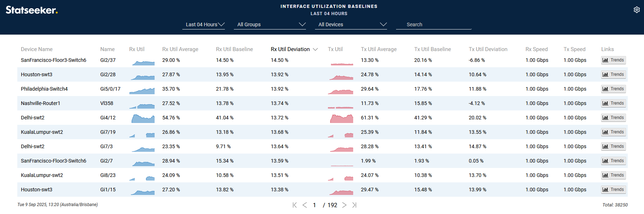644x214 pixels.
Task: Open Trends for SanFrancisco-Floor3-Switch6 Gi2/37
Action: (x=613, y=60)
